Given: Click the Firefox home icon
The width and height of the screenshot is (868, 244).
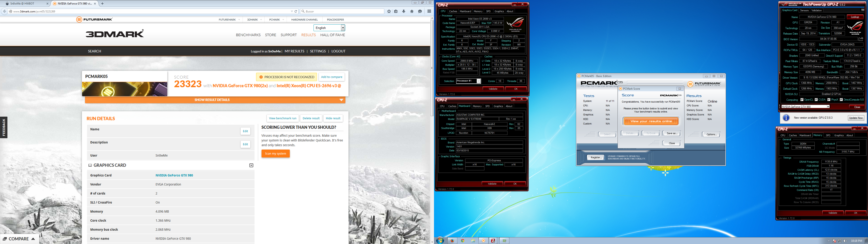Looking at the screenshot, I should [x=412, y=12].
